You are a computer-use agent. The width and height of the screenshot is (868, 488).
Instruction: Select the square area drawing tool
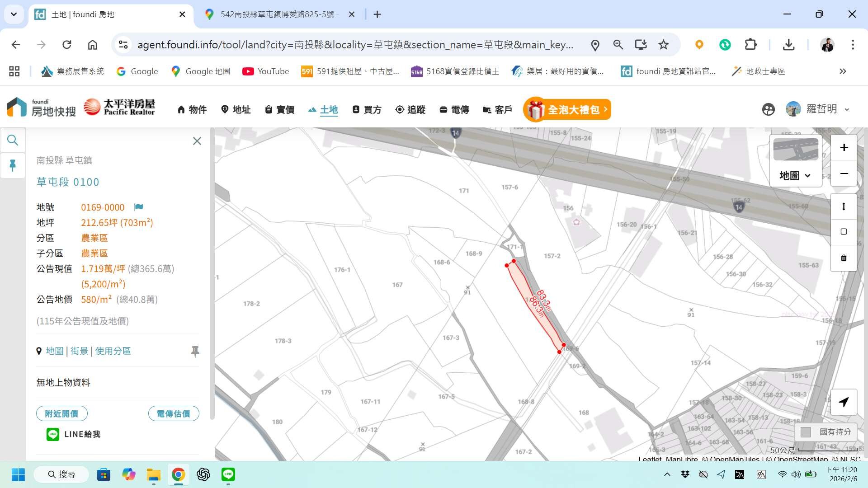point(844,232)
